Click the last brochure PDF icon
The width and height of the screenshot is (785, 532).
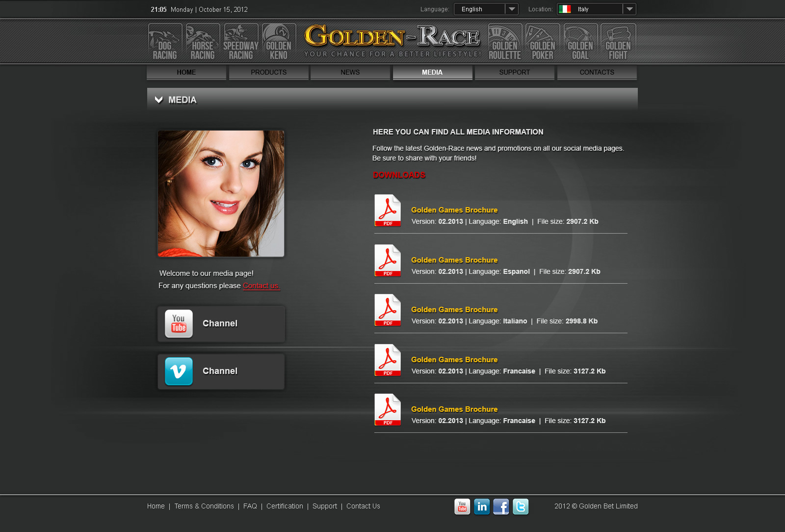(388, 410)
